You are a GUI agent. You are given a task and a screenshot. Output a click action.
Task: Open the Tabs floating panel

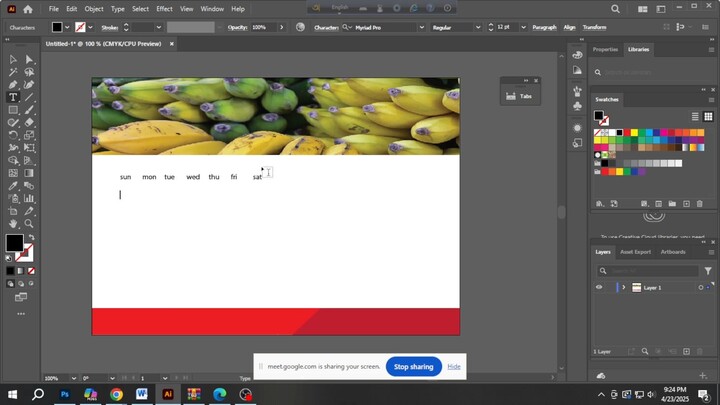tap(520, 96)
